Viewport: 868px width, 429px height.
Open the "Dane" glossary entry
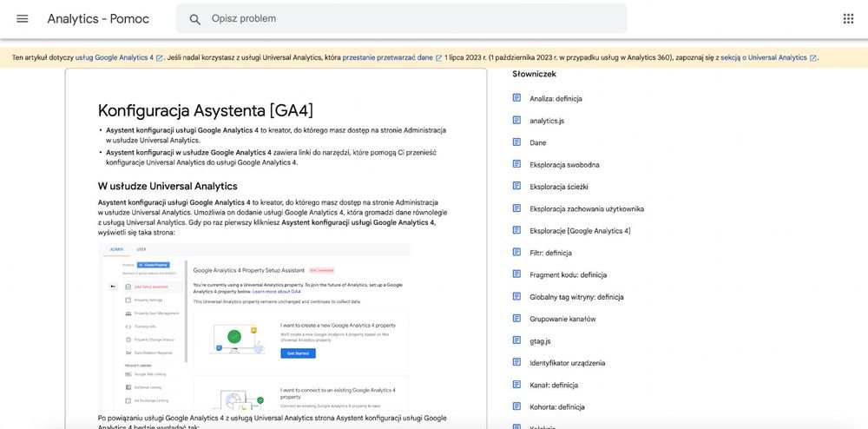(537, 142)
